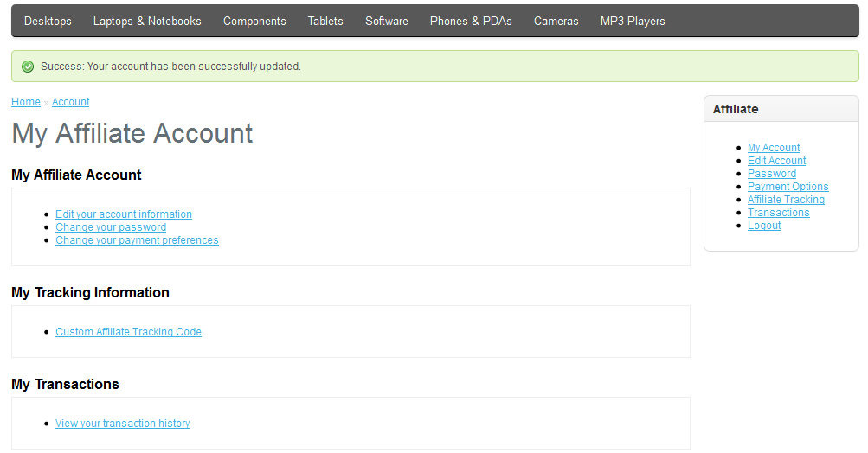Open Payment Options in sidebar
This screenshot has width=868, height=453.
pyautogui.click(x=788, y=187)
